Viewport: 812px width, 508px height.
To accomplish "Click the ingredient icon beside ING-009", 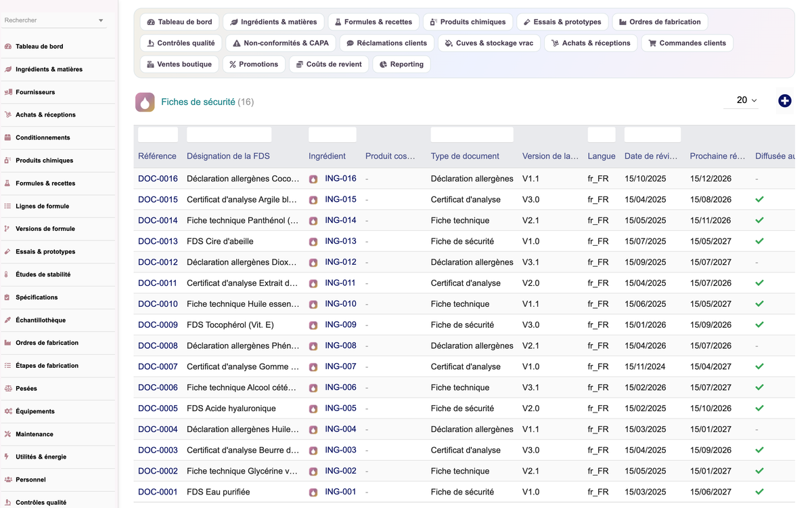I will [313, 325].
